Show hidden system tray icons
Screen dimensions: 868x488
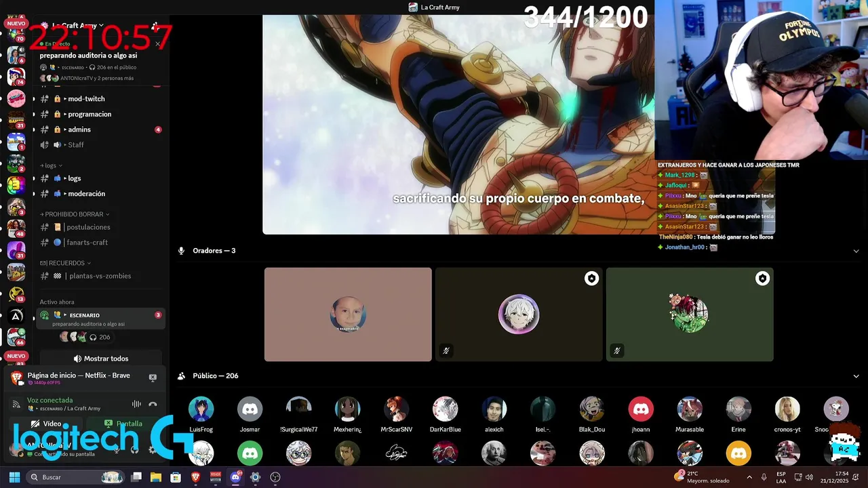749,477
